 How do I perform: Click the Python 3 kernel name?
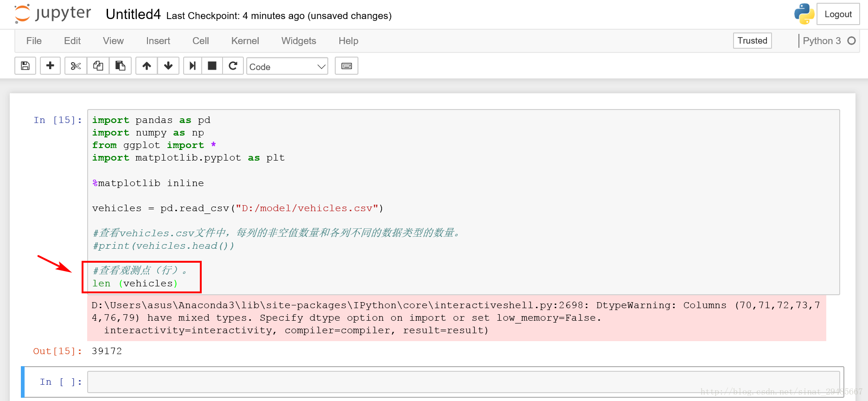[x=822, y=41]
